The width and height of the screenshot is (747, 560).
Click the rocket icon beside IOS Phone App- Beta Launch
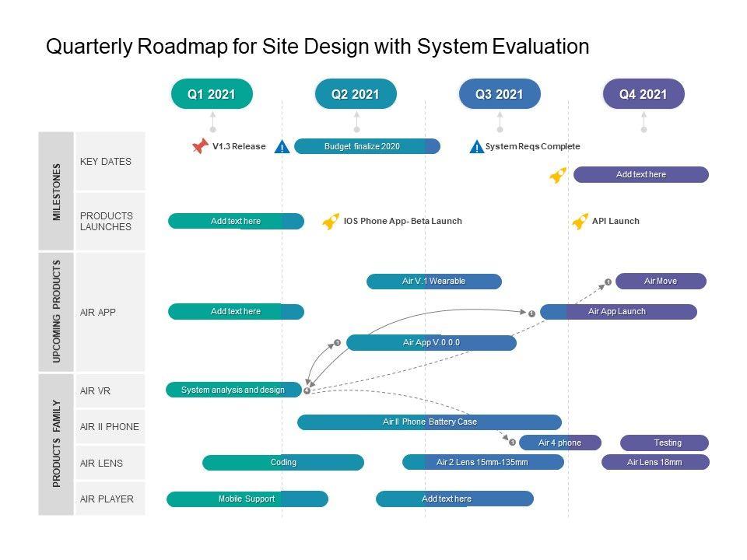coord(331,222)
